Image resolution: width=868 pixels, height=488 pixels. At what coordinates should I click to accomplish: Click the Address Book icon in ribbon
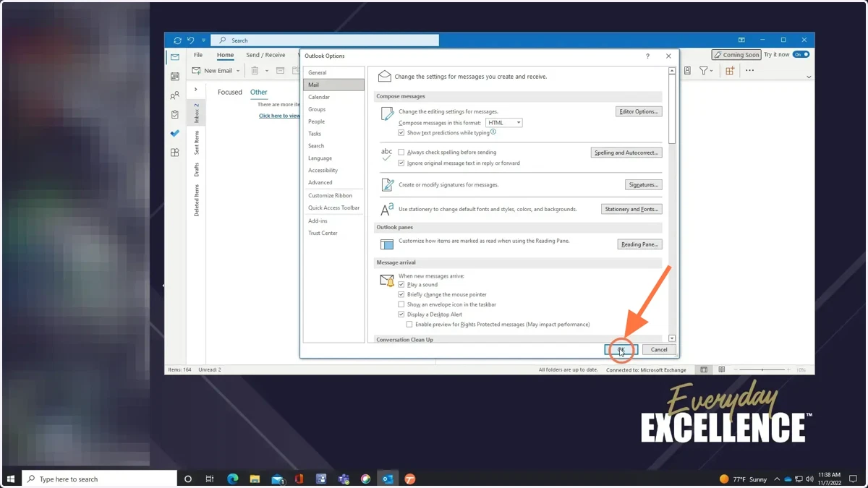click(x=687, y=71)
